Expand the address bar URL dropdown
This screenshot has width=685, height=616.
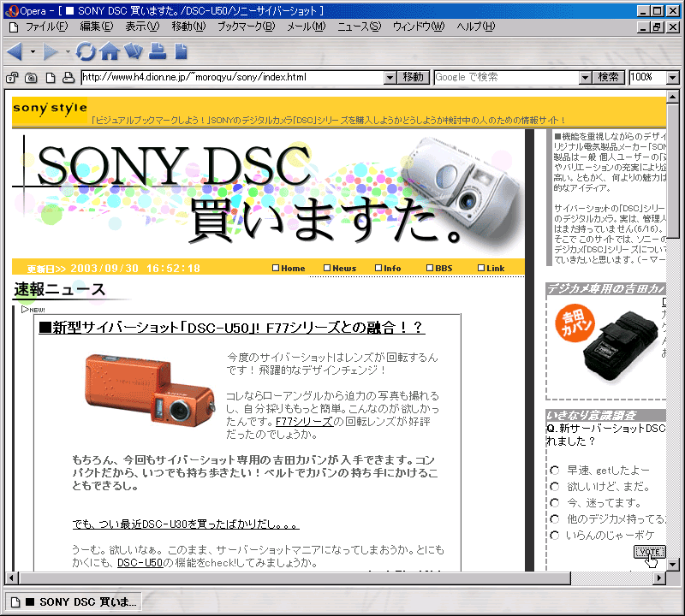point(390,78)
